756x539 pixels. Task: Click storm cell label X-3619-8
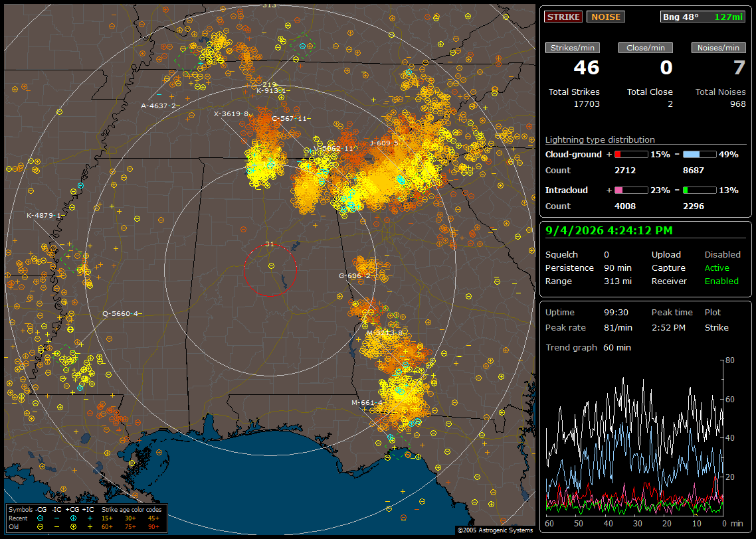(x=231, y=114)
